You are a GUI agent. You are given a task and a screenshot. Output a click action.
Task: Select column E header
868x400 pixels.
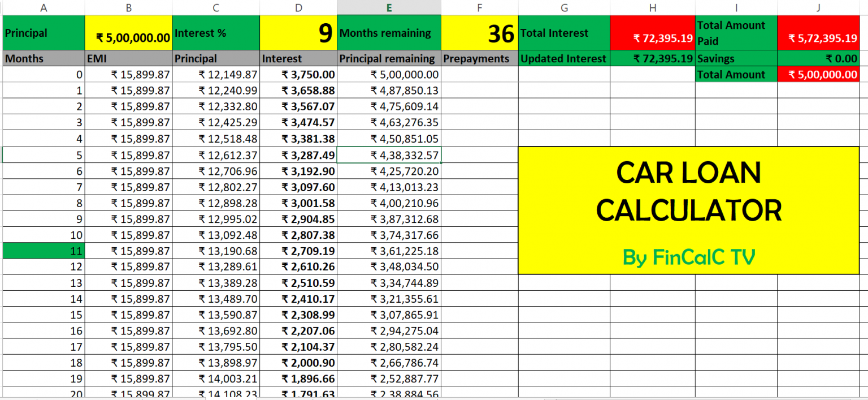389,7
